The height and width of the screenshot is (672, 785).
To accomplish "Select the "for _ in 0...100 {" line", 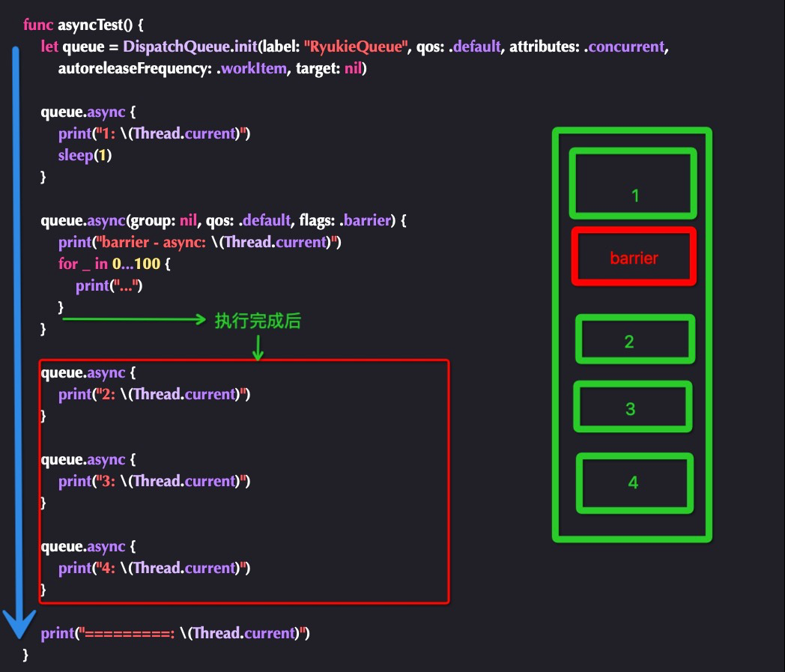I will 114,264.
